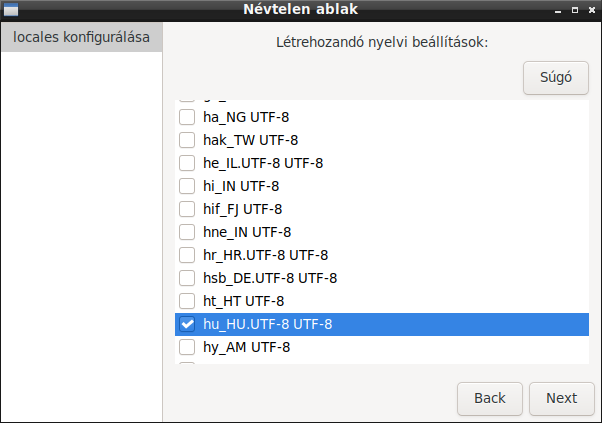Check the ha_NG UTF-8 checkbox

pyautogui.click(x=187, y=117)
